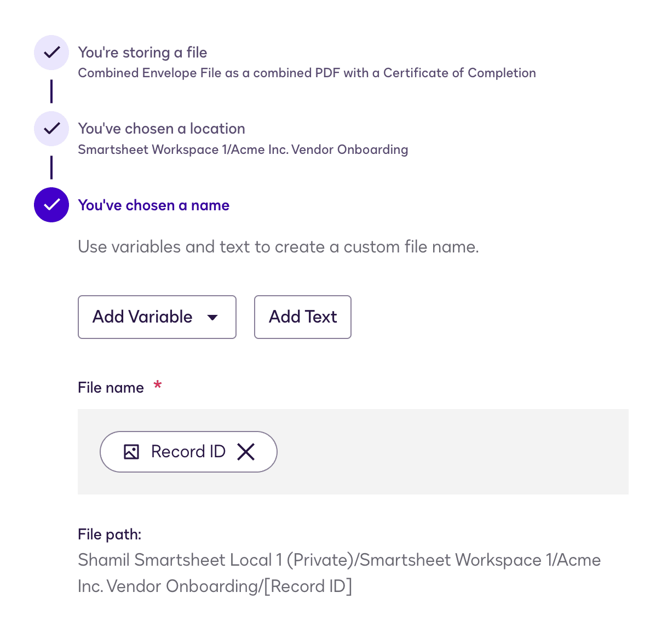The height and width of the screenshot is (644, 656).
Task: Click the red required asterisk
Action: point(158,386)
